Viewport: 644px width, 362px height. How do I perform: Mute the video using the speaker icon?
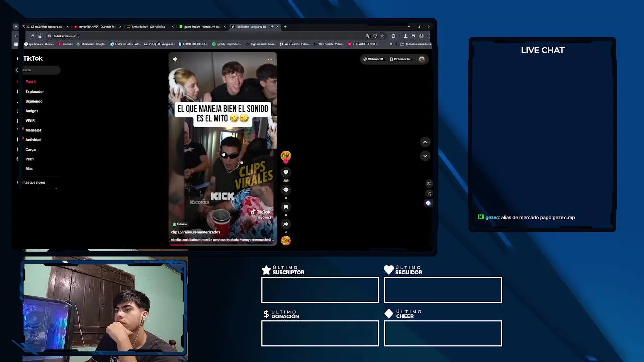175,59
